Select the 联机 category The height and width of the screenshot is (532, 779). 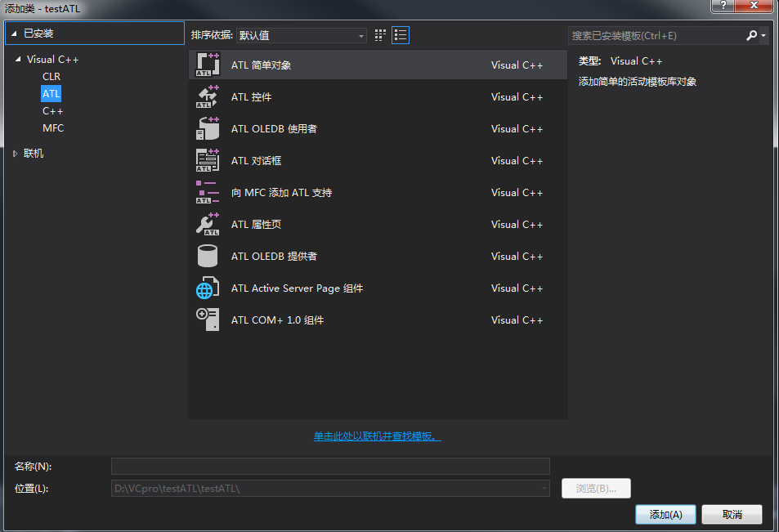(x=34, y=154)
